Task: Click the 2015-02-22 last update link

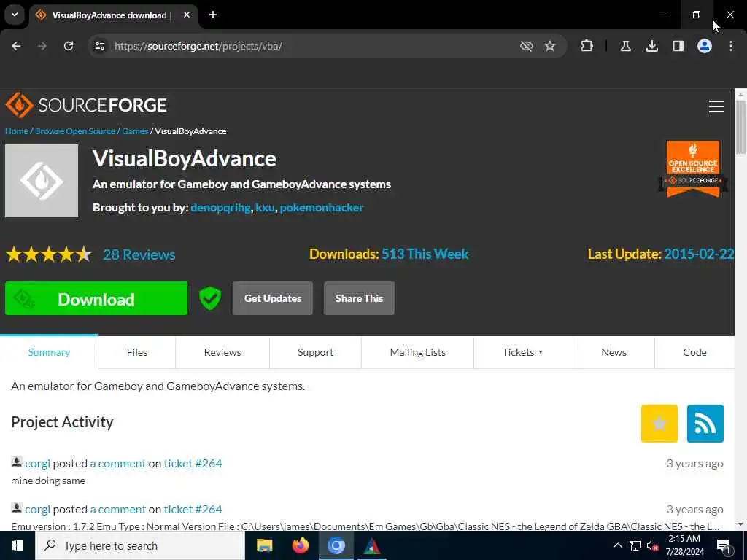Action: click(x=699, y=254)
